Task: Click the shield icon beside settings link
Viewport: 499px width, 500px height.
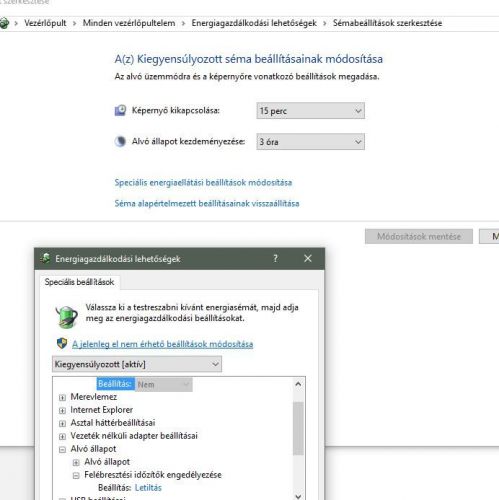Action: tap(62, 343)
